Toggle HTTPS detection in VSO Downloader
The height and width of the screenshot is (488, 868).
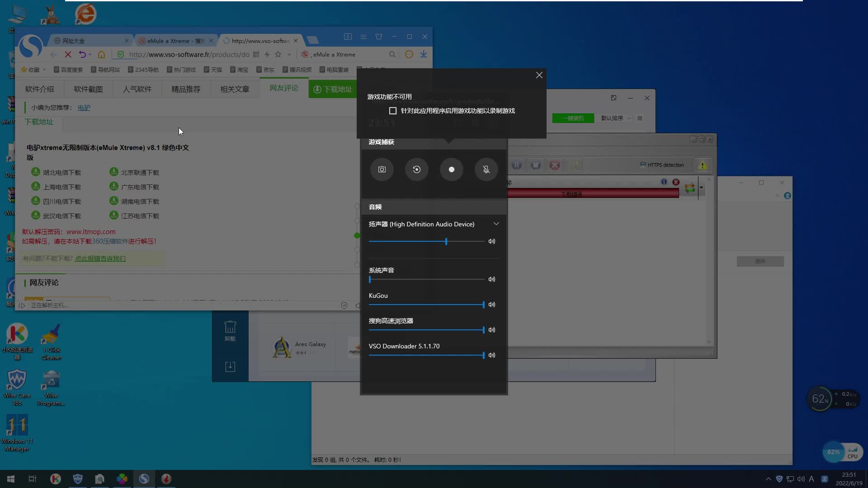coord(662,165)
